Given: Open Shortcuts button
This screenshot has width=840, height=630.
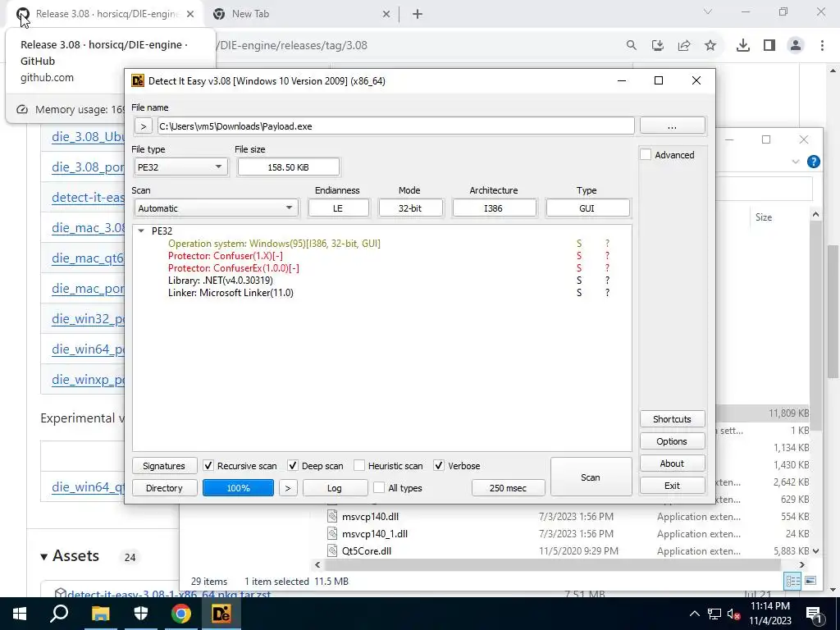Looking at the screenshot, I should click(673, 419).
